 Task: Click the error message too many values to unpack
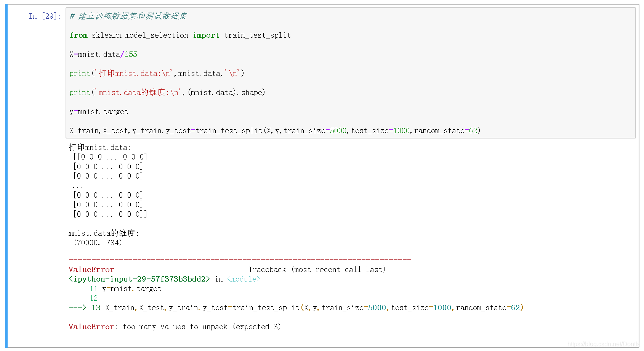202,327
